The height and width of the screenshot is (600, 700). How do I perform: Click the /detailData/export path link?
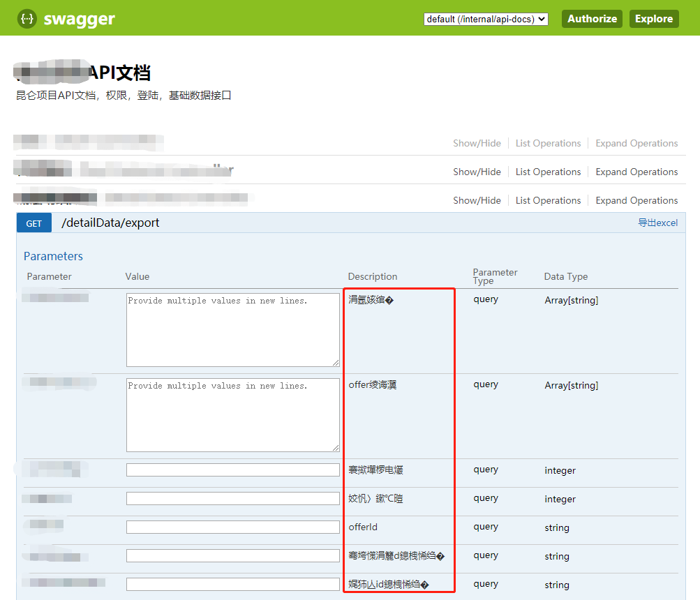(x=110, y=223)
